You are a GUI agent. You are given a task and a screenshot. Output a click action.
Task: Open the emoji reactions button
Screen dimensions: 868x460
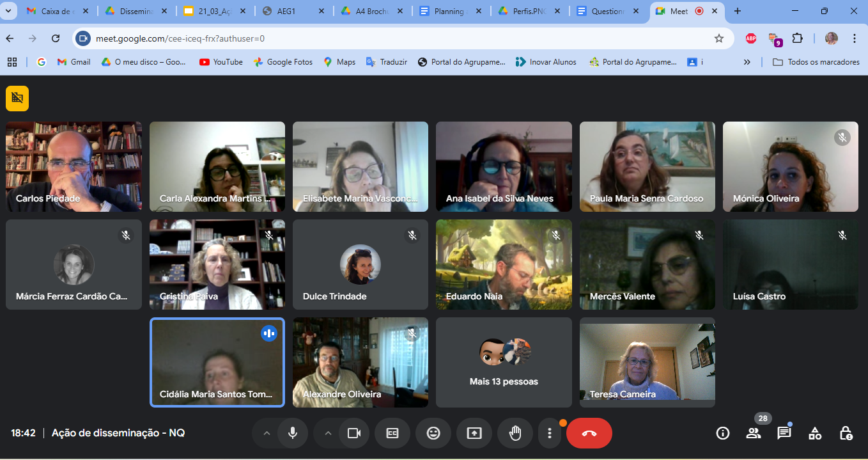pos(433,433)
